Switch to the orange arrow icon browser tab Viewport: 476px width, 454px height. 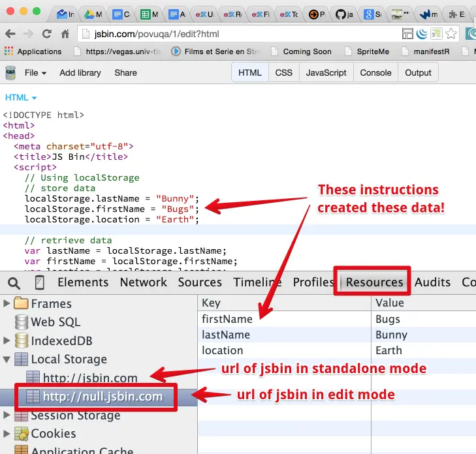click(317, 14)
